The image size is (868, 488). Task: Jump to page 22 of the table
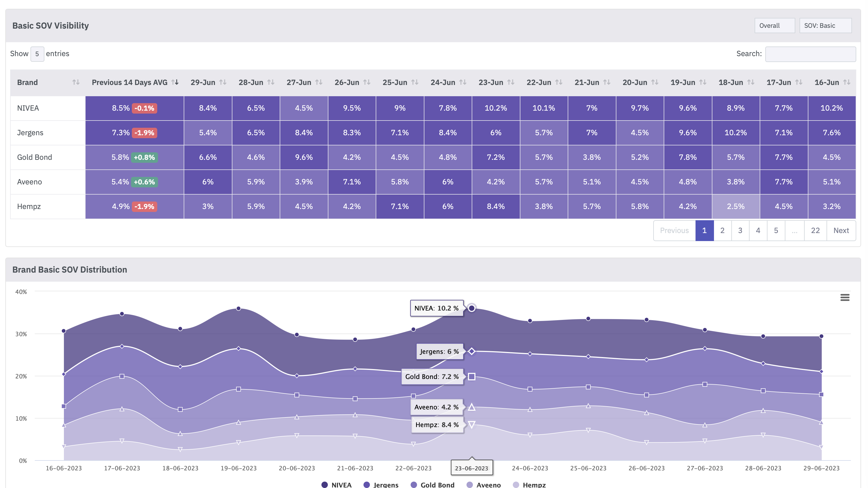815,230
